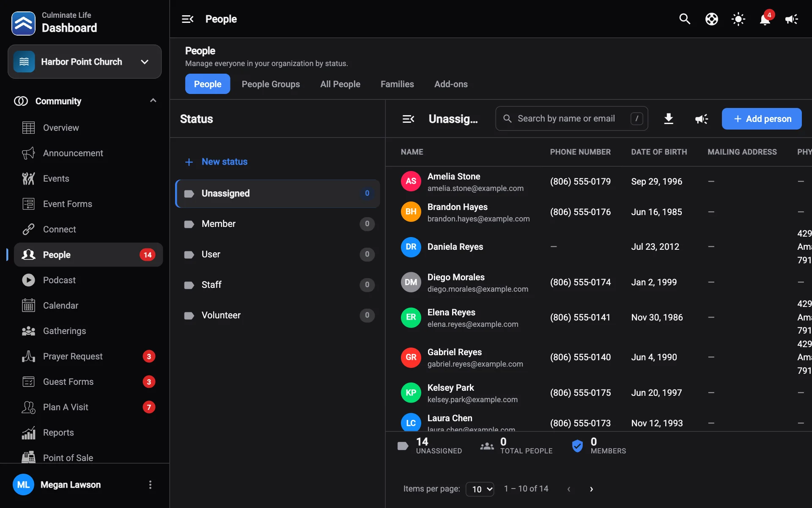Click the Culminate Life logo
Screen dimensions: 812x508
(23, 23)
